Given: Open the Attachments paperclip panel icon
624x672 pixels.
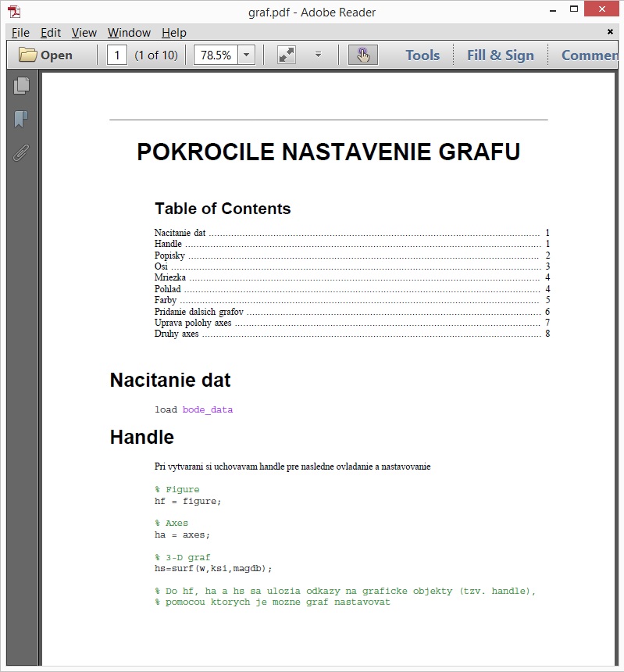Looking at the screenshot, I should (21, 152).
